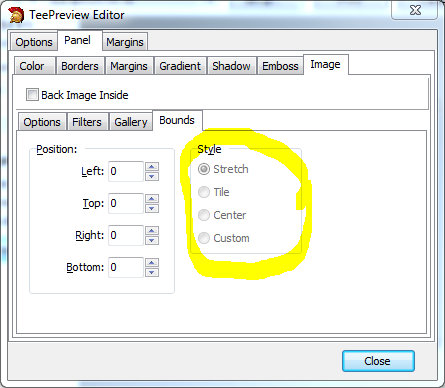Enable the Back Image Inside checkbox
Viewport: 445px width, 388px height.
(x=32, y=95)
